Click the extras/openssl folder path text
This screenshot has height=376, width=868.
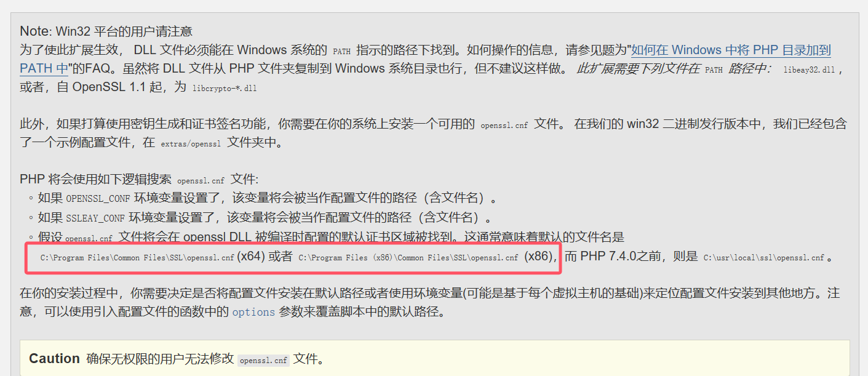pos(191,143)
